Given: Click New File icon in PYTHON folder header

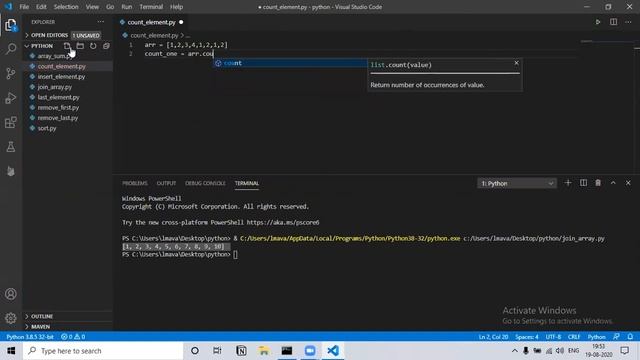Looking at the screenshot, I should pos(67,46).
